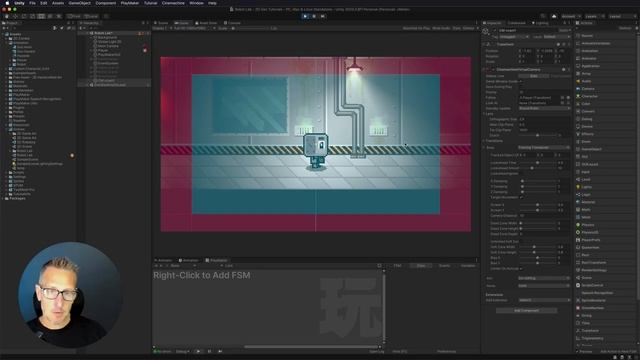Click the Add Component button
Viewport: 640px width, 360px height.
[x=527, y=311]
